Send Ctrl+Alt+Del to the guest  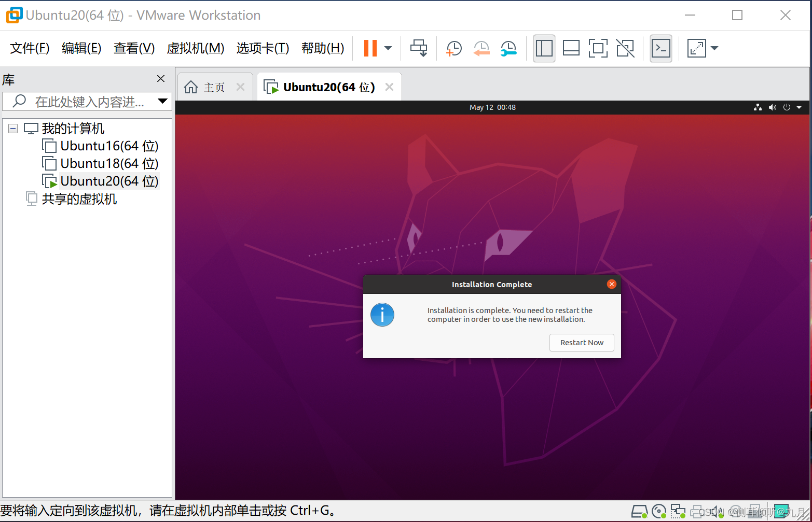pos(419,48)
